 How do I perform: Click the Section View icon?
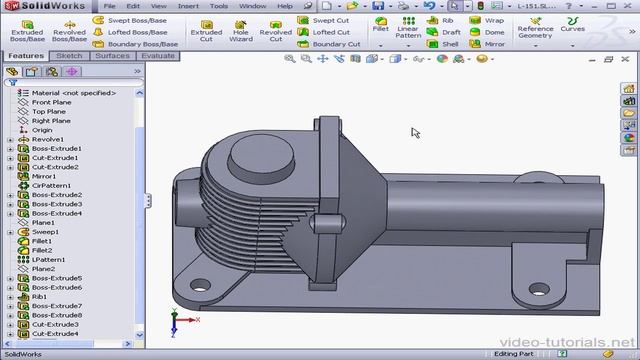pyautogui.click(x=356, y=59)
